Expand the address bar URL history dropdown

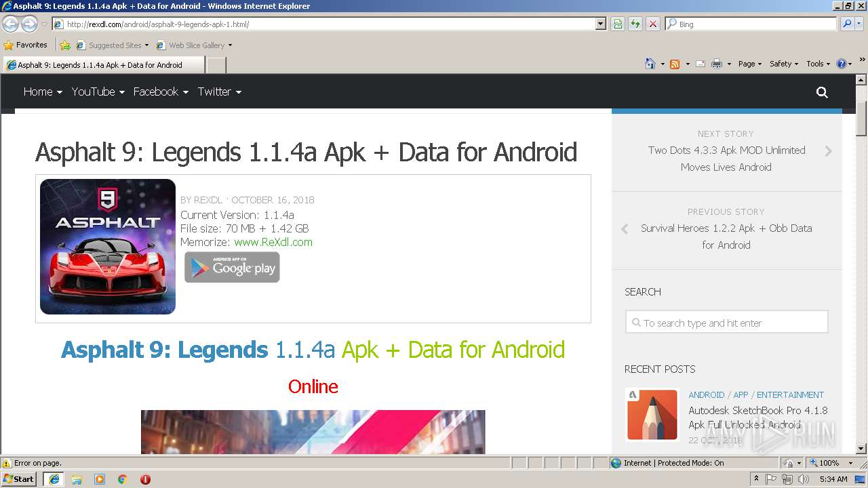point(600,24)
